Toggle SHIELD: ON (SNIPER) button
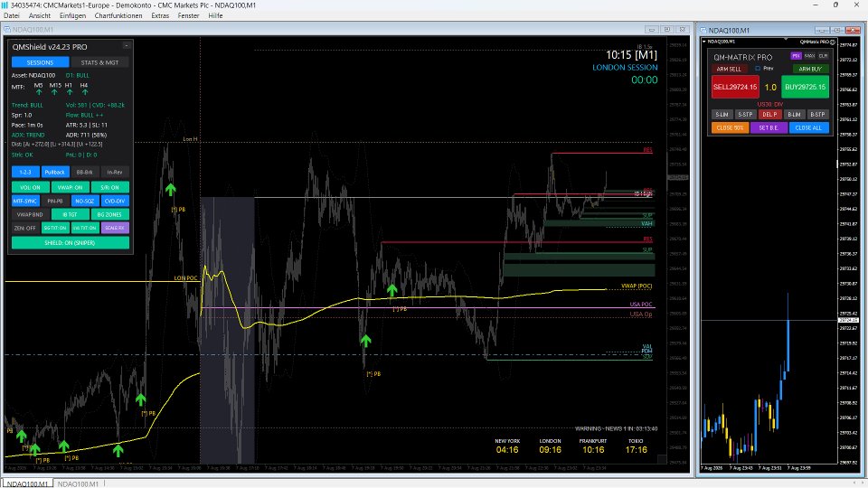This screenshot has height=488, width=868. pos(71,243)
